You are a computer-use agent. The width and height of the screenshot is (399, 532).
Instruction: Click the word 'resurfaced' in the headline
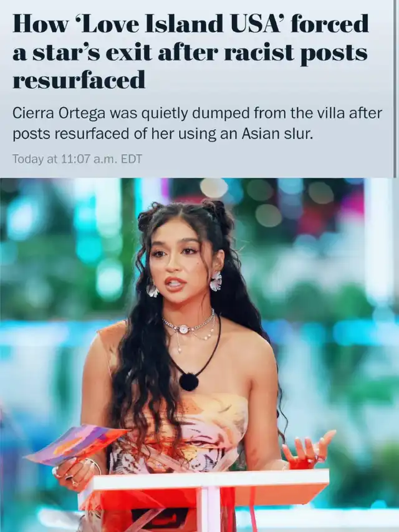79,80
